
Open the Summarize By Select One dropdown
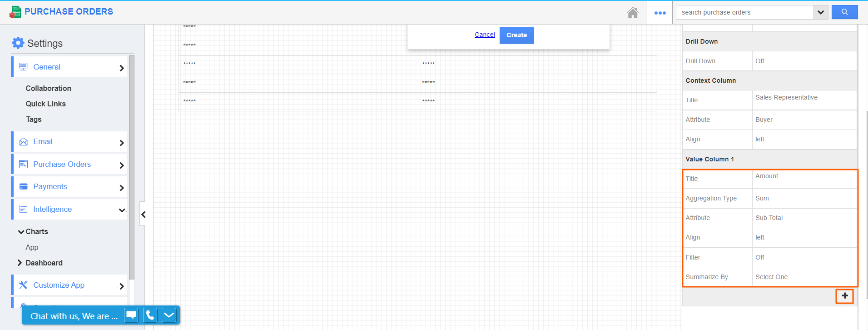pyautogui.click(x=804, y=277)
